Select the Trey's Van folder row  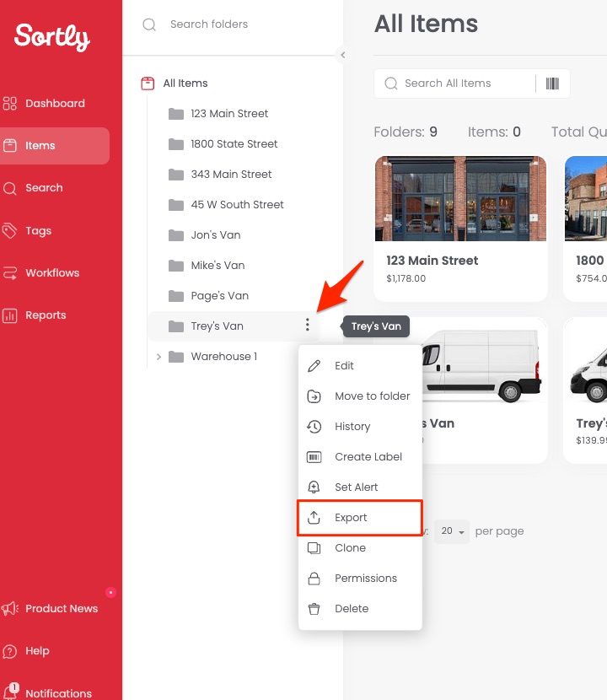point(233,326)
